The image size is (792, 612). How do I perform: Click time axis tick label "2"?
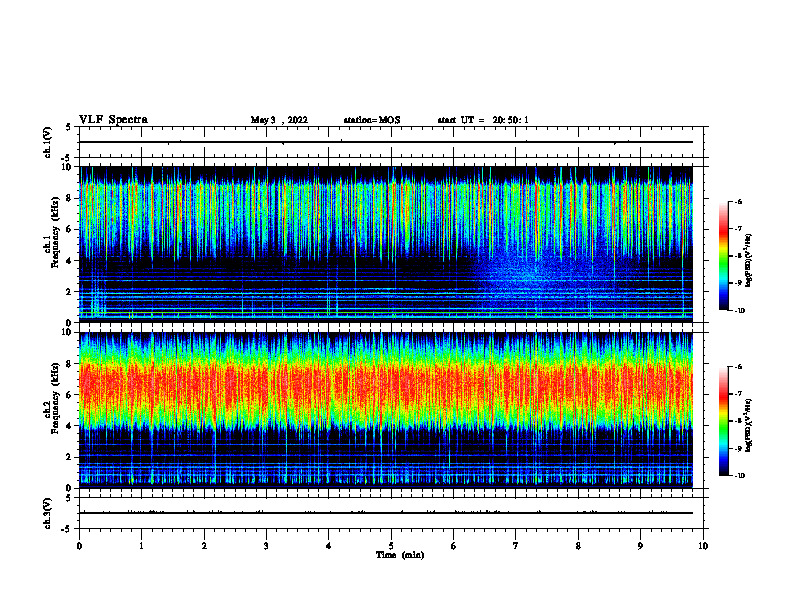(204, 546)
